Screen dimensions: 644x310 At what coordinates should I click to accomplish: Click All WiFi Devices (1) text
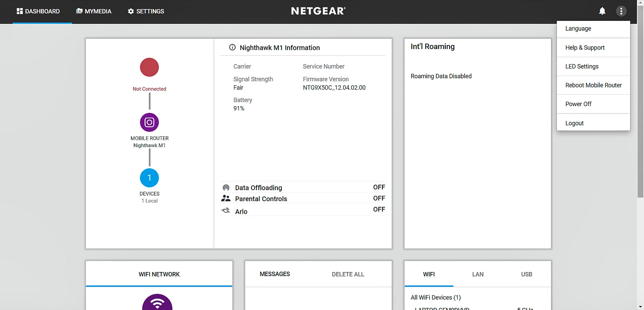(436, 297)
